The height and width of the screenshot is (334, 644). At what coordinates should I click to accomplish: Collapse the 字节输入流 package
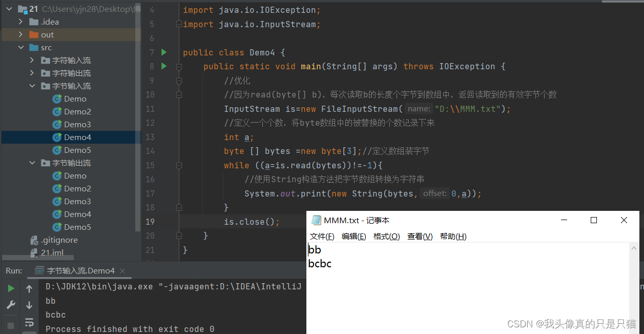(32, 86)
